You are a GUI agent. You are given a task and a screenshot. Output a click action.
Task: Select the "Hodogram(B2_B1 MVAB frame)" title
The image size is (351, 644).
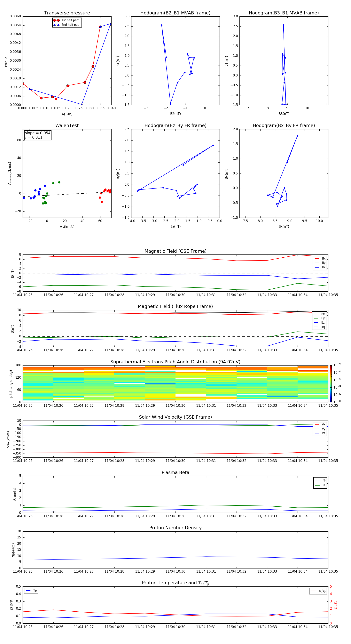click(x=175, y=13)
